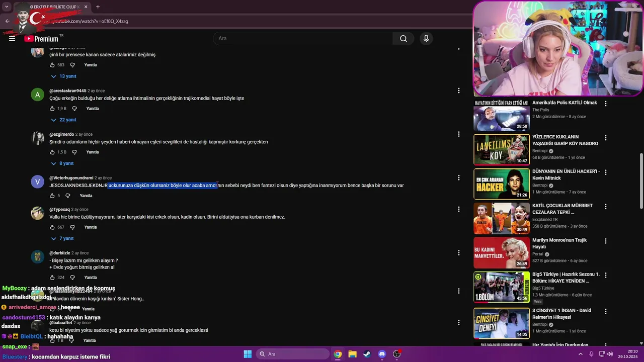The width and height of the screenshot is (644, 362).
Task: Click the page vertical scrollbar
Action: (x=641, y=181)
